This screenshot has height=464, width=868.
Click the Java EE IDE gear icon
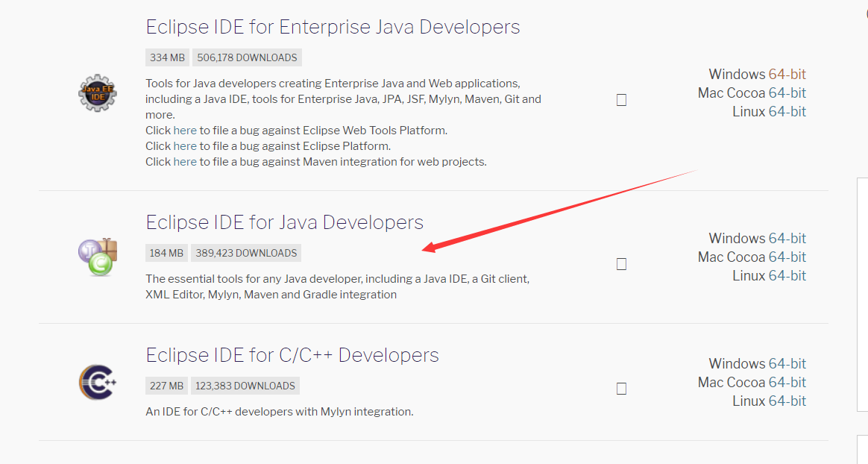(98, 93)
